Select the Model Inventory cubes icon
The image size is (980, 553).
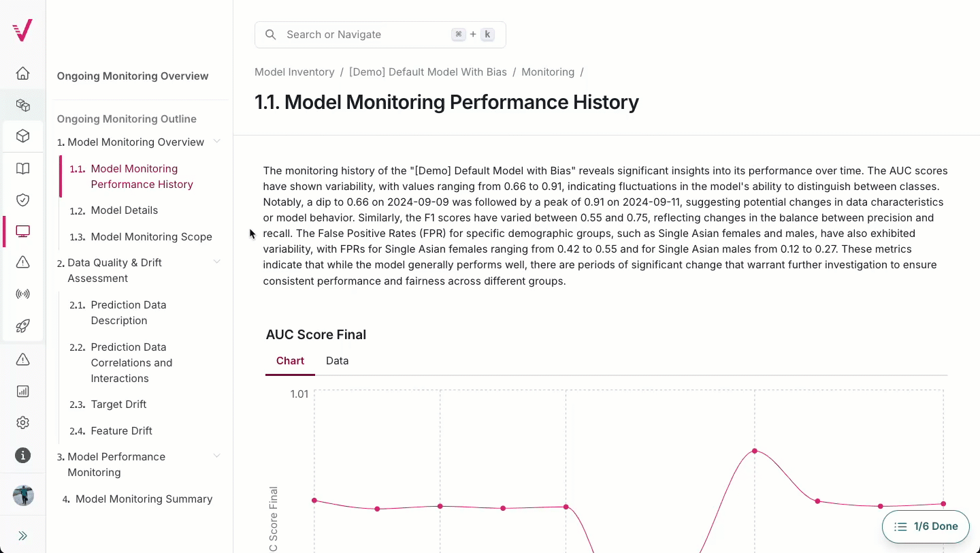[x=22, y=106]
